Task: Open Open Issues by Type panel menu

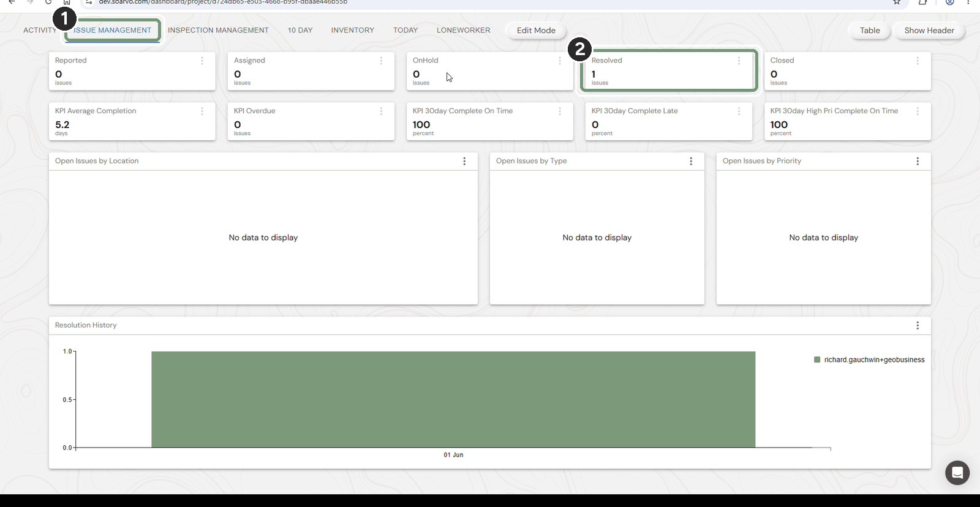Action: pos(691,161)
